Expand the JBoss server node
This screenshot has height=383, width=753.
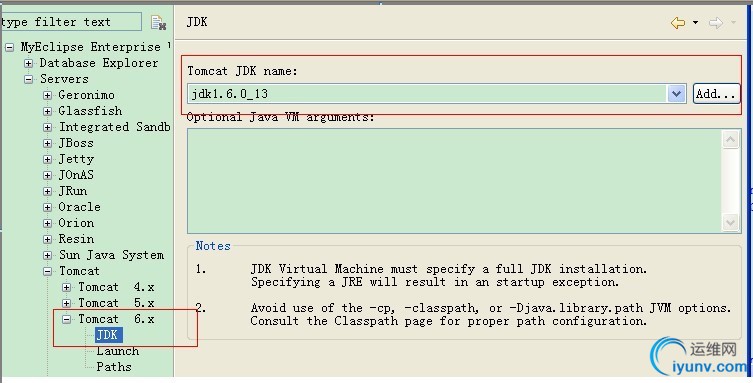click(48, 143)
